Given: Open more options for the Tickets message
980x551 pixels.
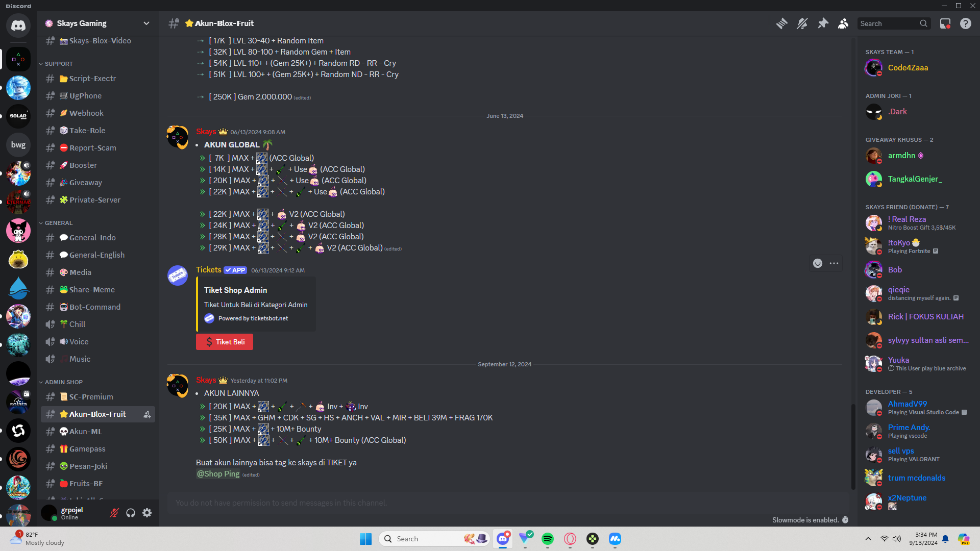Looking at the screenshot, I should tap(834, 263).
